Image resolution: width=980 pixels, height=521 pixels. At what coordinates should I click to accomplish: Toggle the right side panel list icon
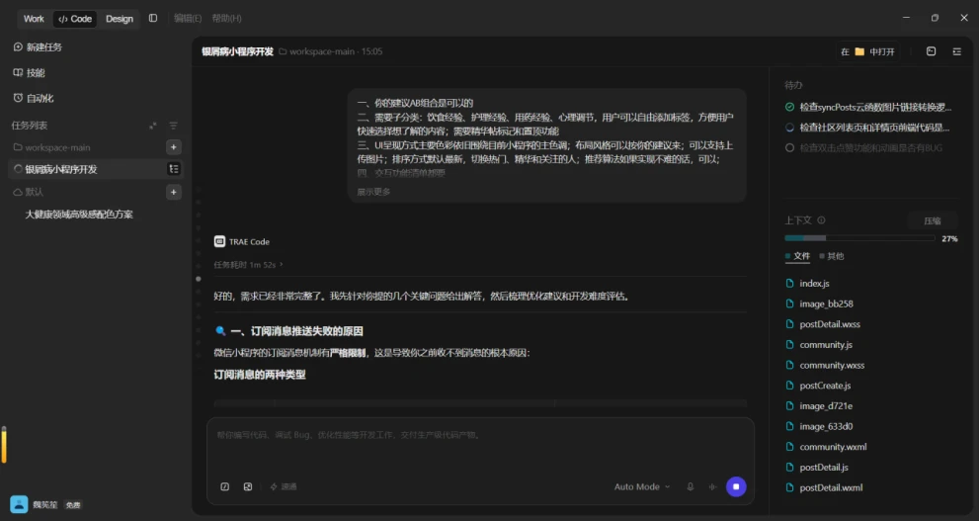(x=957, y=51)
